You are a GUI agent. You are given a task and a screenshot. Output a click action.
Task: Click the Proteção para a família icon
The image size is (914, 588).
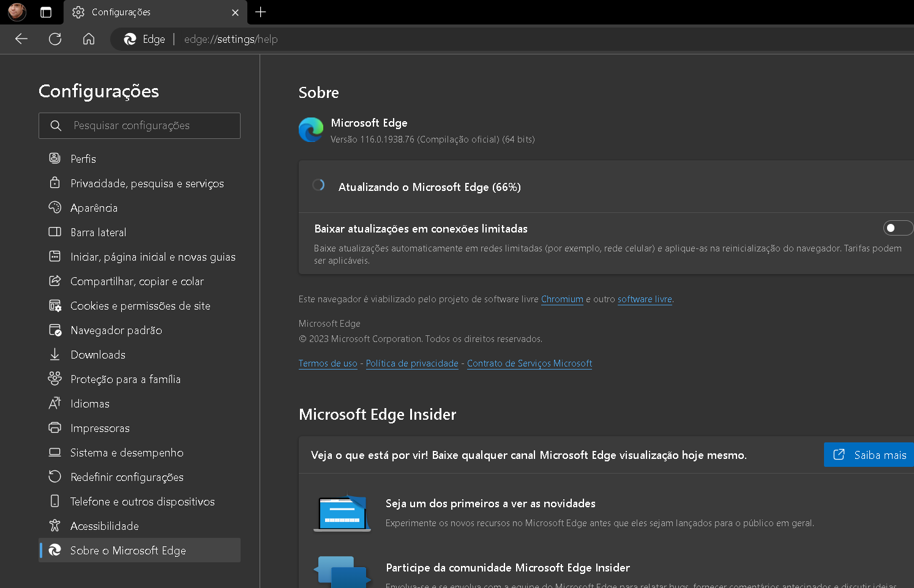(55, 379)
